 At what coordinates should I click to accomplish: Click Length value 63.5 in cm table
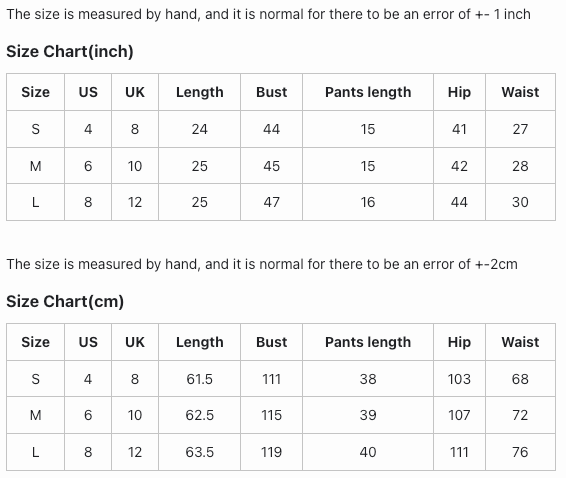click(199, 452)
